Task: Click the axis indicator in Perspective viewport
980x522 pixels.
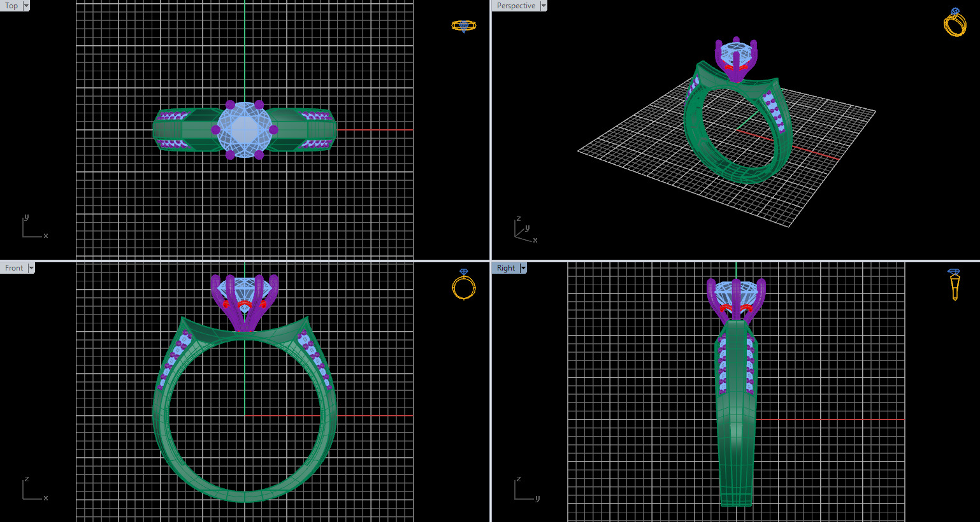Action: click(526, 230)
